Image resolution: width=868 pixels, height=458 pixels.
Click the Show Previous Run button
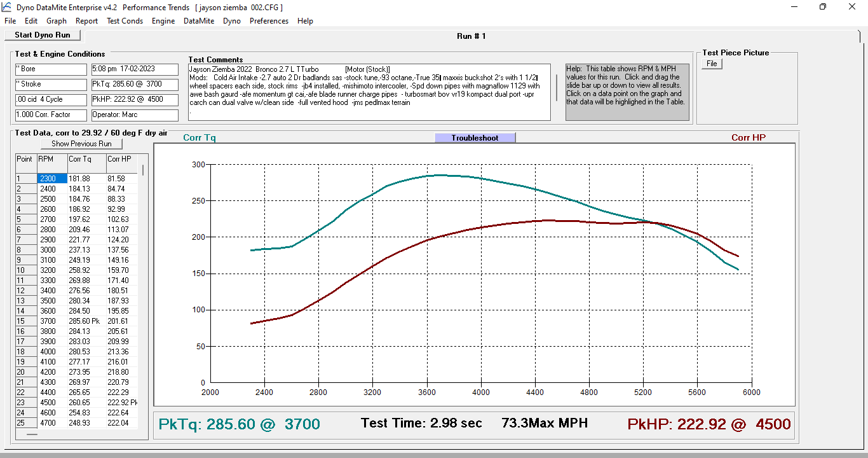(x=81, y=144)
